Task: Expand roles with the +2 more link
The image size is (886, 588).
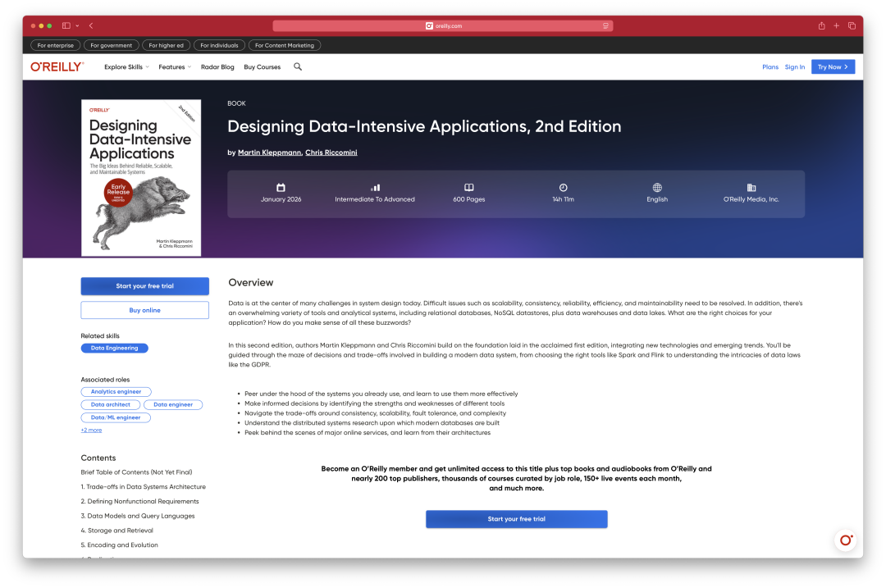Action: point(91,431)
